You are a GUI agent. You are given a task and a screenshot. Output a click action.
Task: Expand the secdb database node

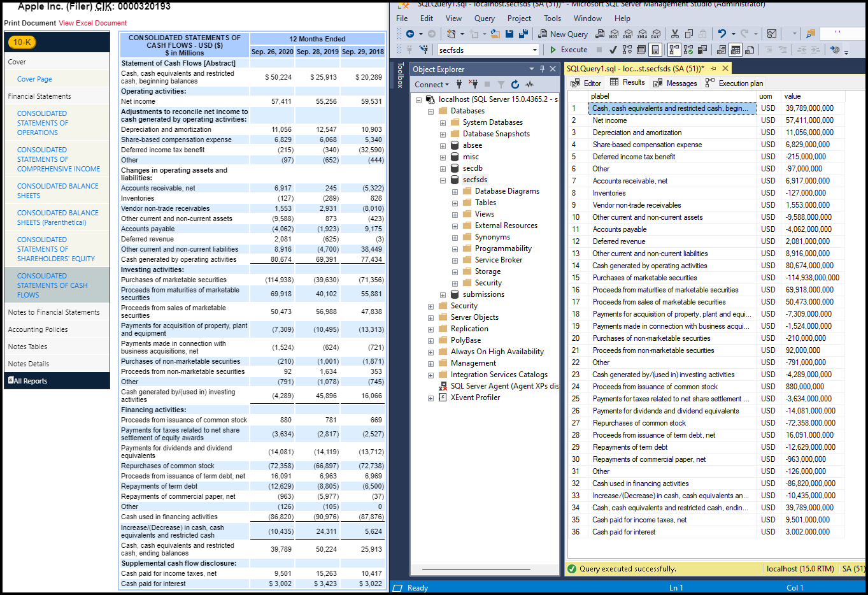(x=443, y=169)
